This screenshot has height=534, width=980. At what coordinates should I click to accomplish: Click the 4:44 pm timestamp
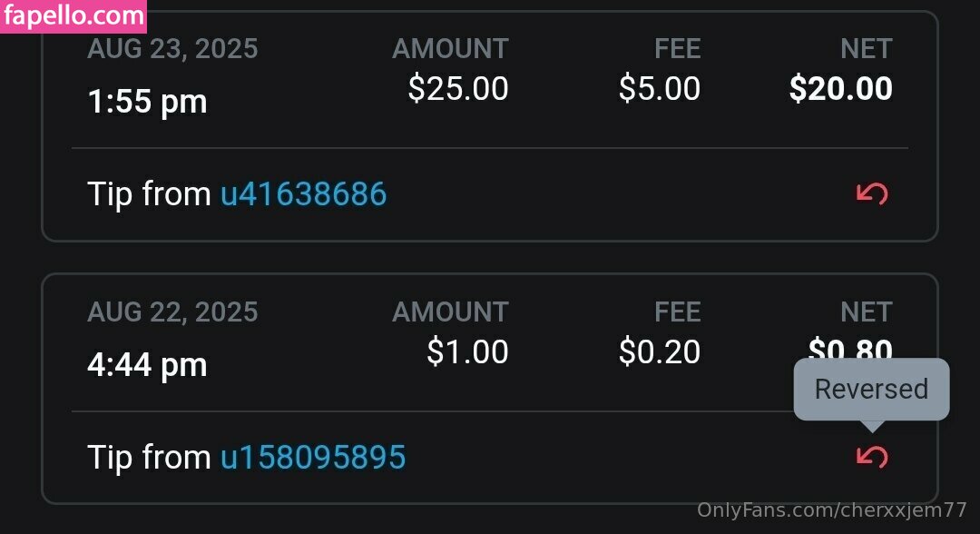(147, 364)
